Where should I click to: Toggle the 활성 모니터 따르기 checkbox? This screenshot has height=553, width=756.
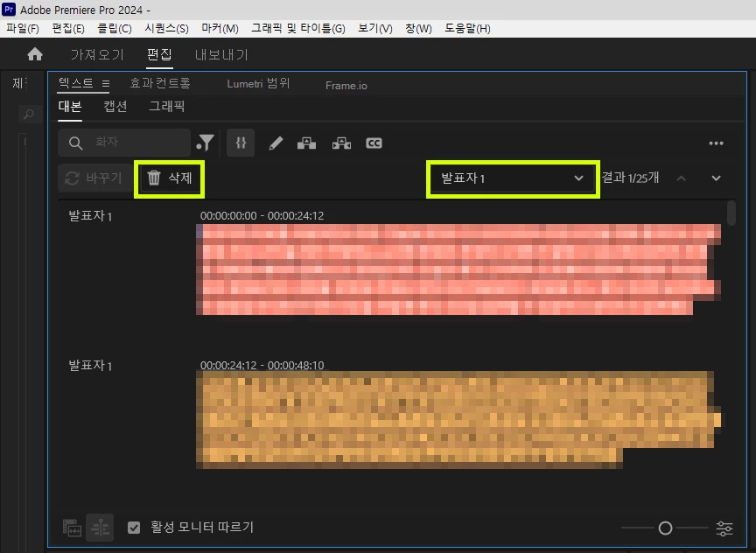[x=134, y=528]
